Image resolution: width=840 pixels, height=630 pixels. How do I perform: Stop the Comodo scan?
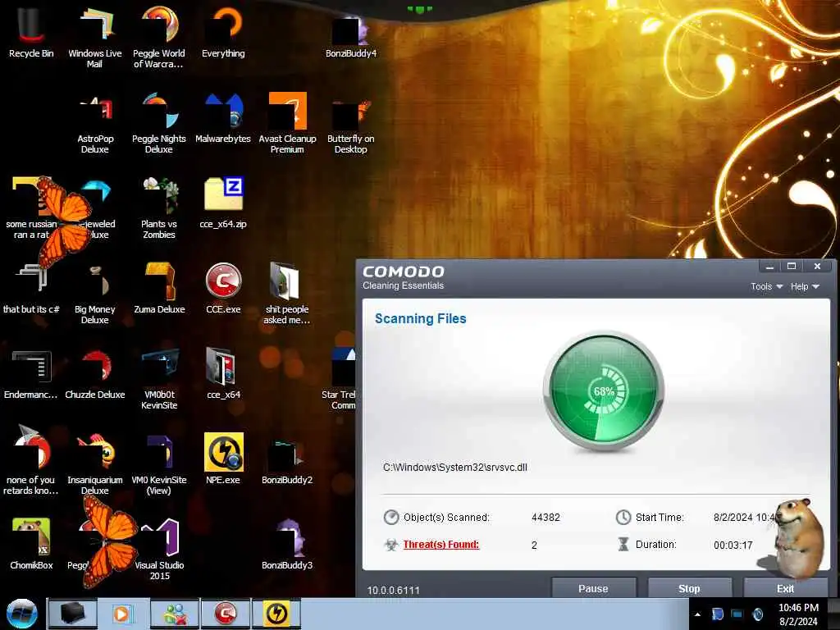coord(689,588)
